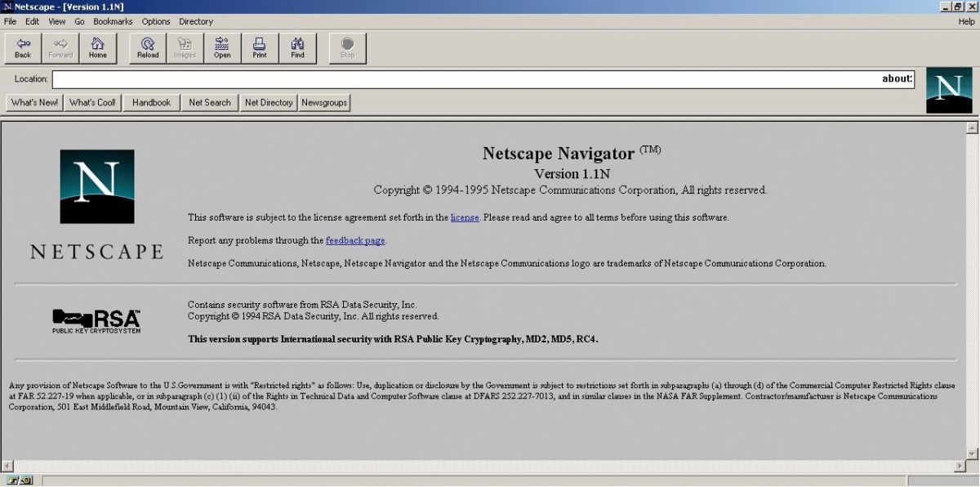Restore down the Netscape window
The width and height of the screenshot is (980, 487).
click(x=958, y=7)
